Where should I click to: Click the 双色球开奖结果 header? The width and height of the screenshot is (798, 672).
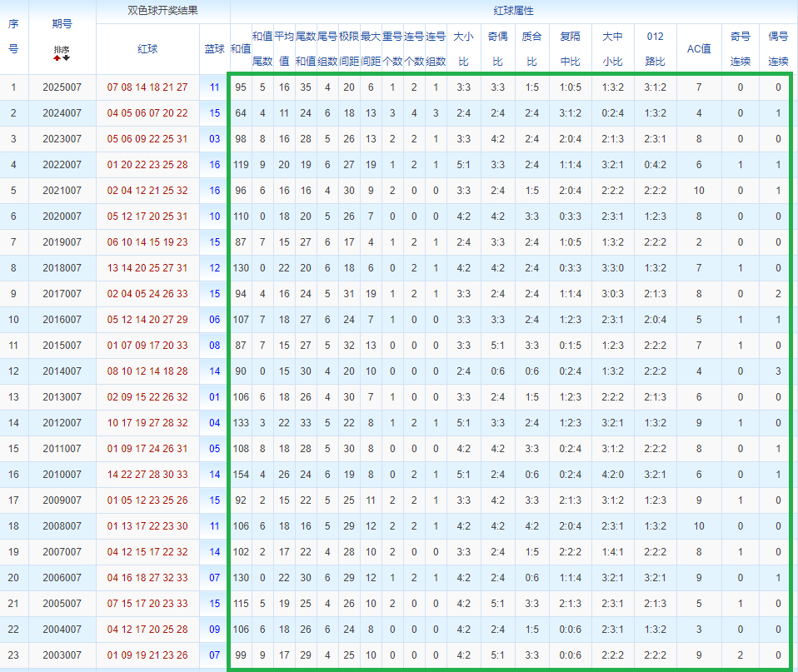(162, 12)
